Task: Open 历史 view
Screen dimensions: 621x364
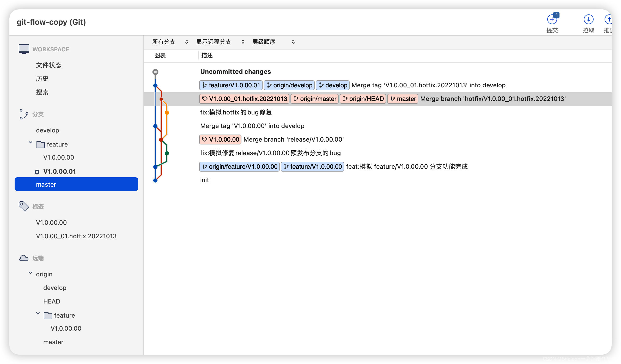Action: [42, 78]
